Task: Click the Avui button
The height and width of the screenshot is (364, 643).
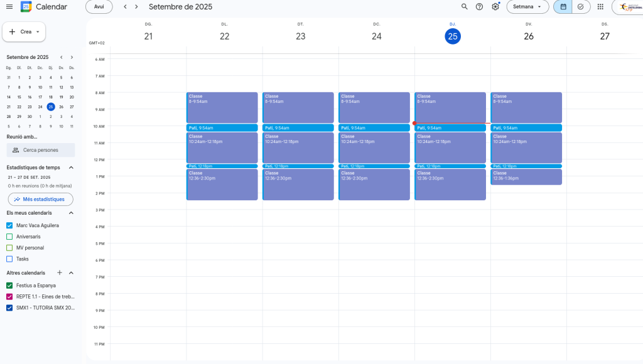Action: (99, 7)
